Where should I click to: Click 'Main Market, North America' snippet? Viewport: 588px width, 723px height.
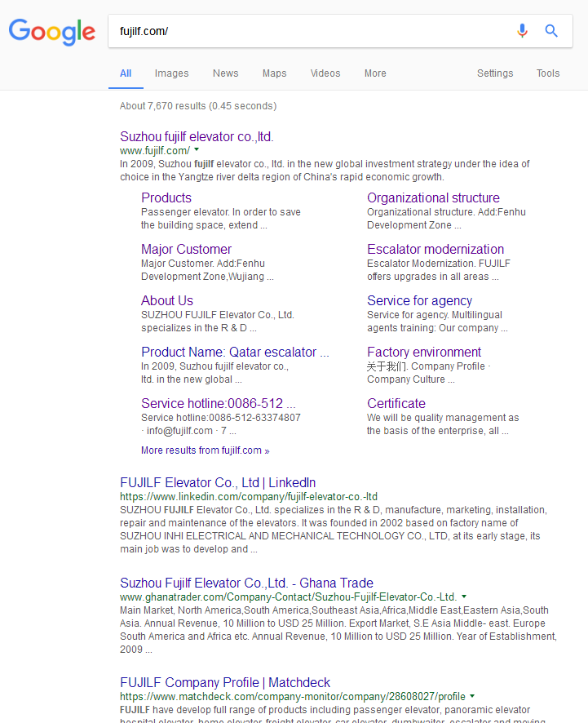point(338,630)
